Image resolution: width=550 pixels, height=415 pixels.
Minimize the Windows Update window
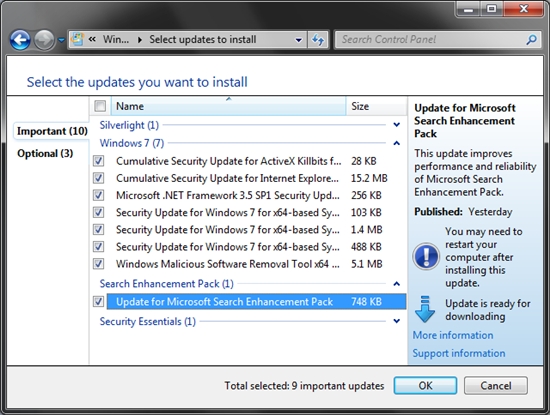[x=469, y=9]
